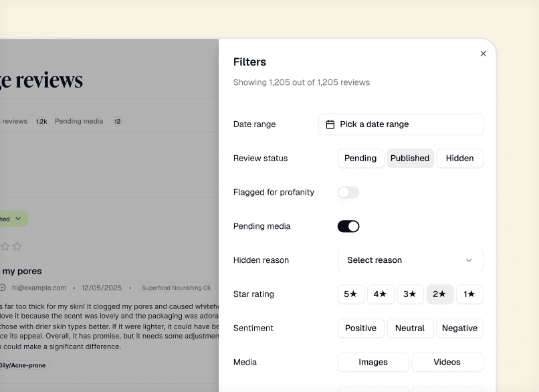Click the Pending media filter label
The height and width of the screenshot is (392, 539).
click(262, 226)
